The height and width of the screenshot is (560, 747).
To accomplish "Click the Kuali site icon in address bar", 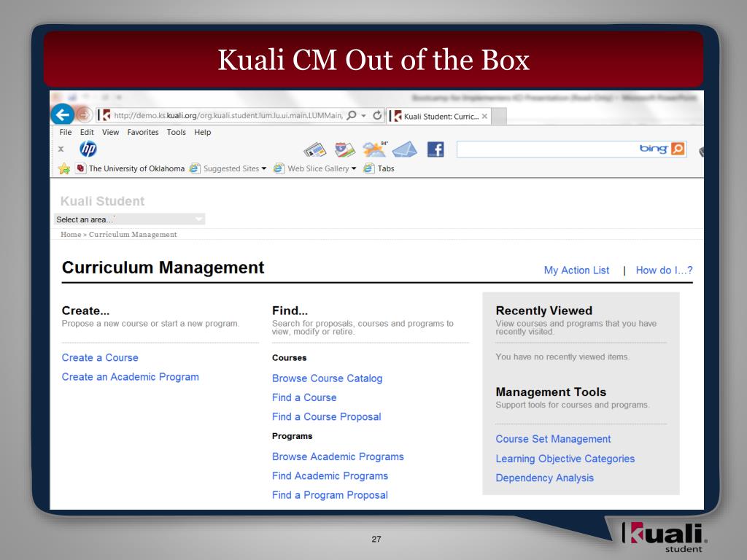I will pyautogui.click(x=105, y=115).
